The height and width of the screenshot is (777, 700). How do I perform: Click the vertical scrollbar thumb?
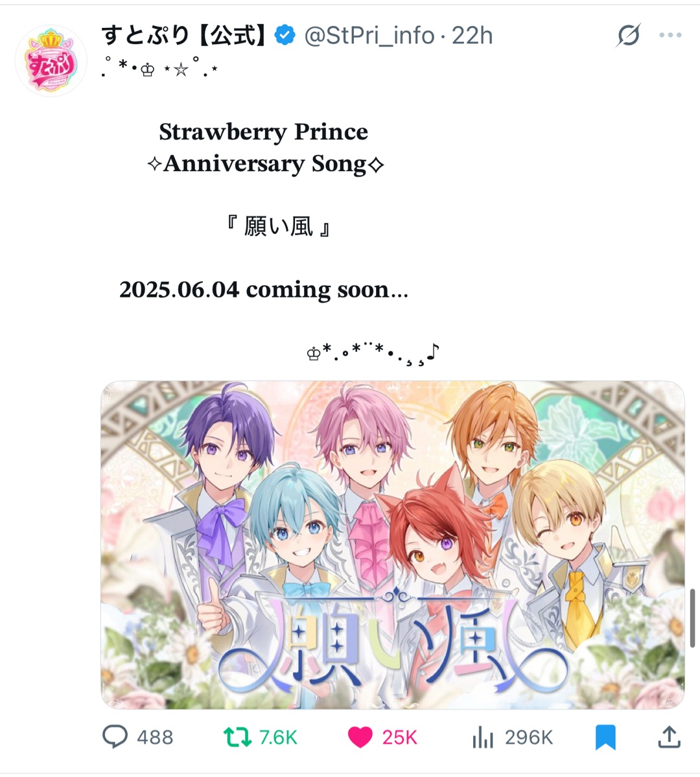pyautogui.click(x=693, y=618)
